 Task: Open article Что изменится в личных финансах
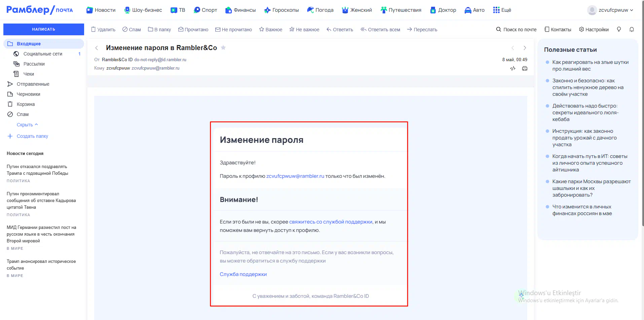coord(582,210)
